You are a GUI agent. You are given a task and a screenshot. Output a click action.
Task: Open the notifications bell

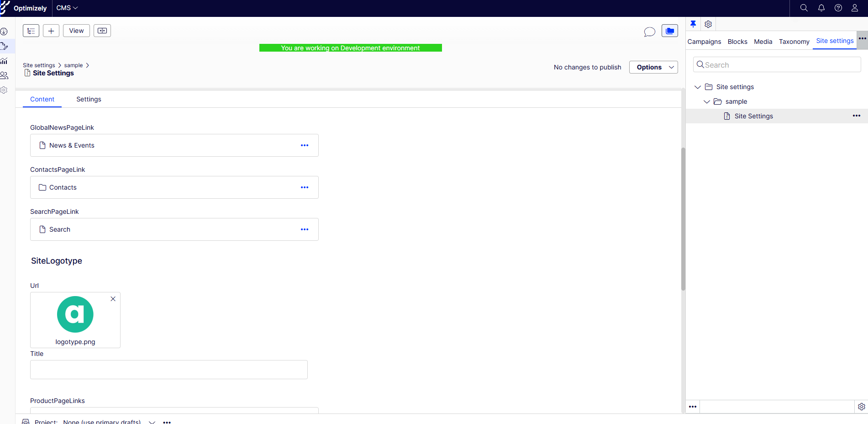[x=821, y=8]
